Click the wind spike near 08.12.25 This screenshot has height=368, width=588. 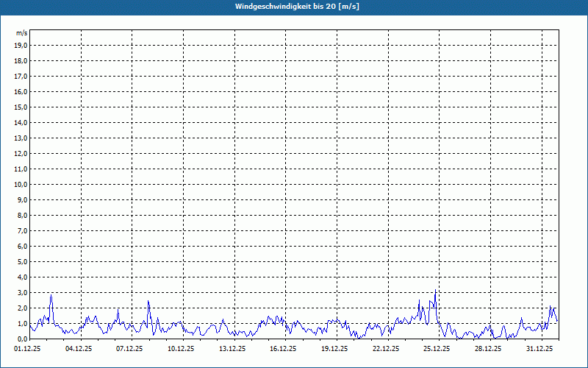click(148, 301)
